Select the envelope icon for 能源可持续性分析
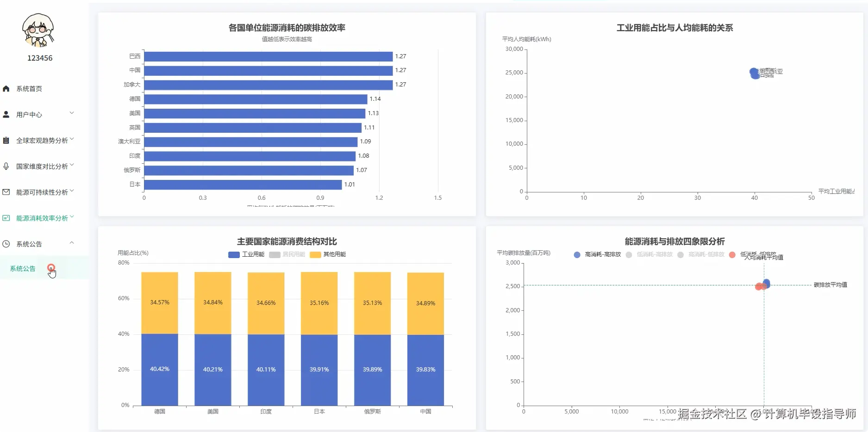Image resolution: width=868 pixels, height=432 pixels. [6, 191]
